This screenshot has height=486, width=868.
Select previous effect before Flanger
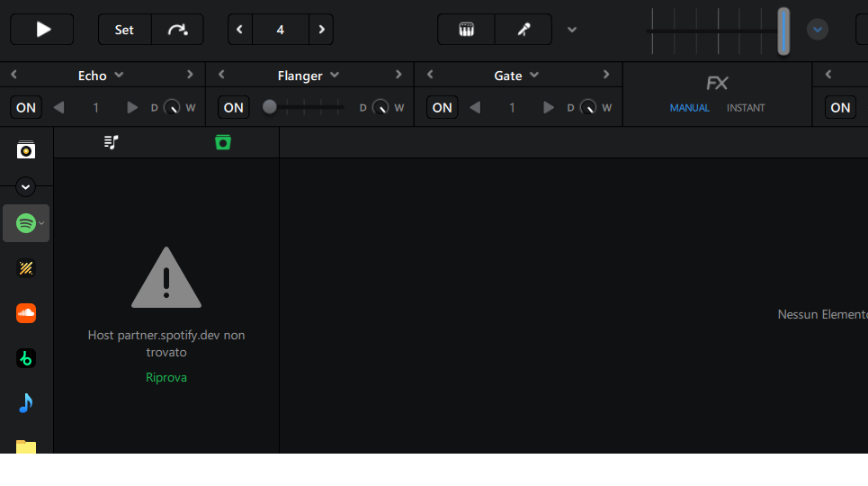coord(221,75)
